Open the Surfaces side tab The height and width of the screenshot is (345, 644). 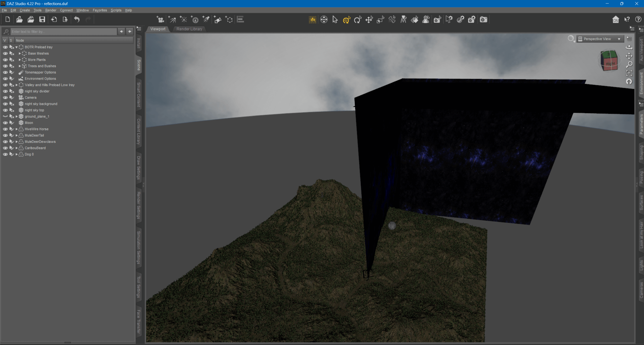click(641, 203)
